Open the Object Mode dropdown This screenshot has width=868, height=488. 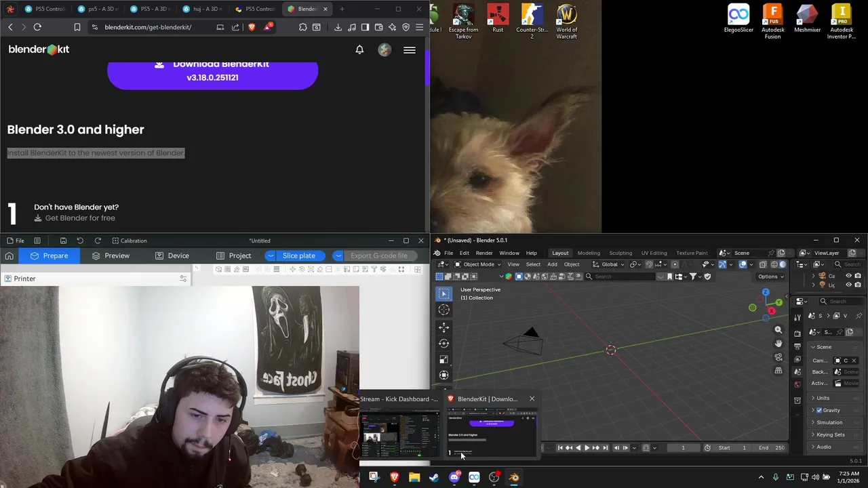478,264
